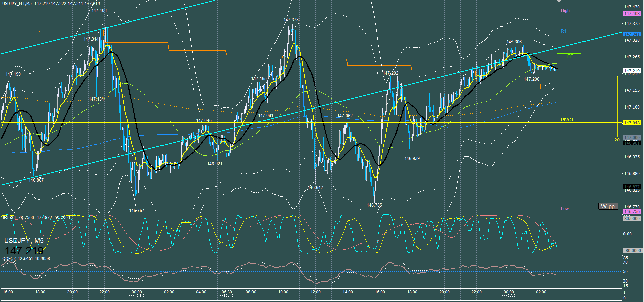Click the chart shift triangle marker at top
This screenshot has width=644, height=302.
559,1
